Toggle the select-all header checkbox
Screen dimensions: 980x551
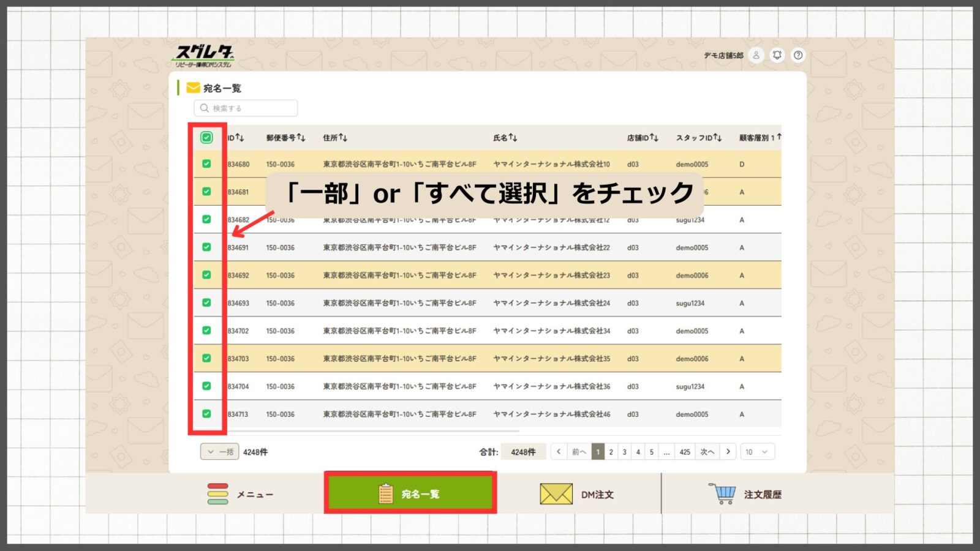(x=206, y=138)
